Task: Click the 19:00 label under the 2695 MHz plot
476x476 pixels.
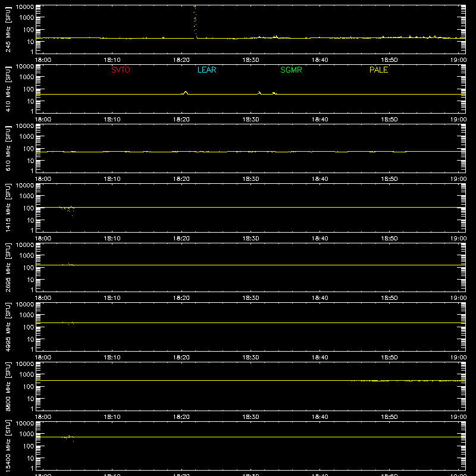Action: 458,298
